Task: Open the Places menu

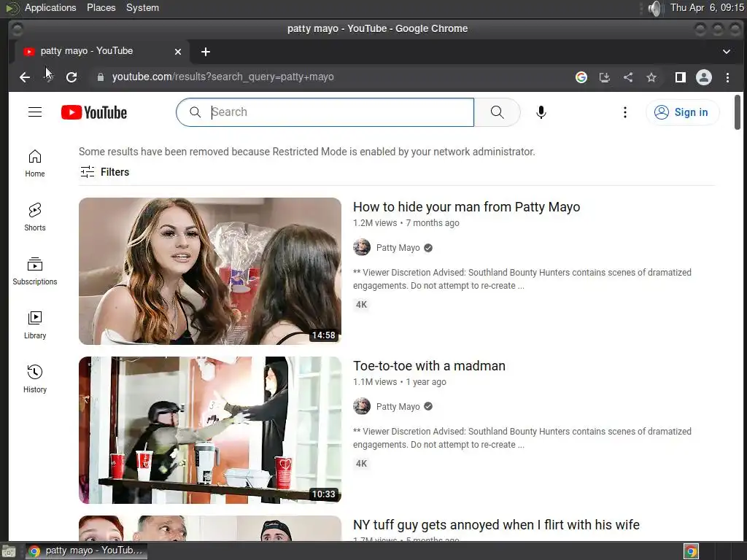Action: [101, 7]
